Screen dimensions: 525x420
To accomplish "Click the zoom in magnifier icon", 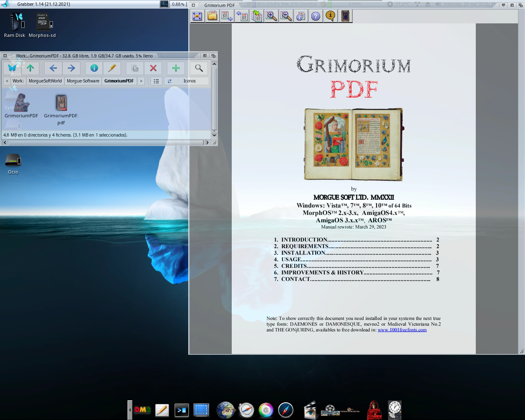I will click(271, 16).
